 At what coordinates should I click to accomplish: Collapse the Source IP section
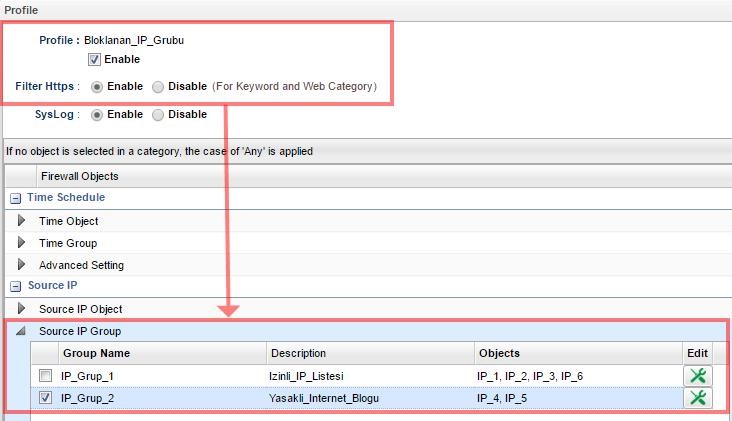(x=15, y=287)
